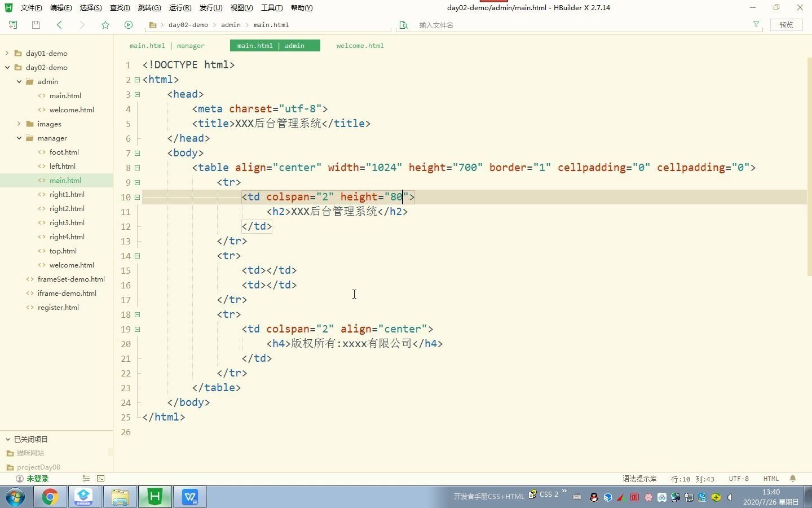
Task: Click the day02-demo breadcrumb segment
Action: [188, 25]
